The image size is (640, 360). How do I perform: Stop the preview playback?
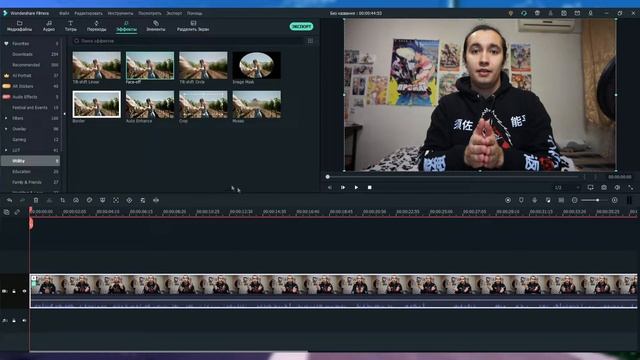pyautogui.click(x=369, y=187)
